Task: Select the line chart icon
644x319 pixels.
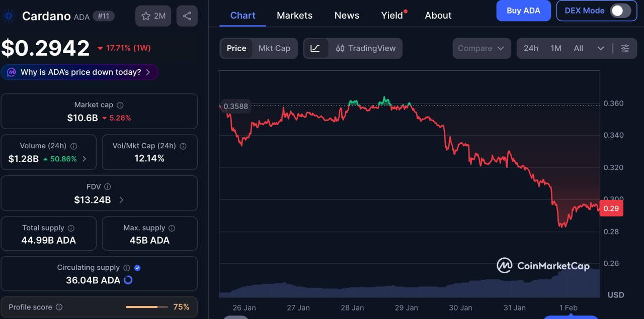Action: pyautogui.click(x=316, y=48)
